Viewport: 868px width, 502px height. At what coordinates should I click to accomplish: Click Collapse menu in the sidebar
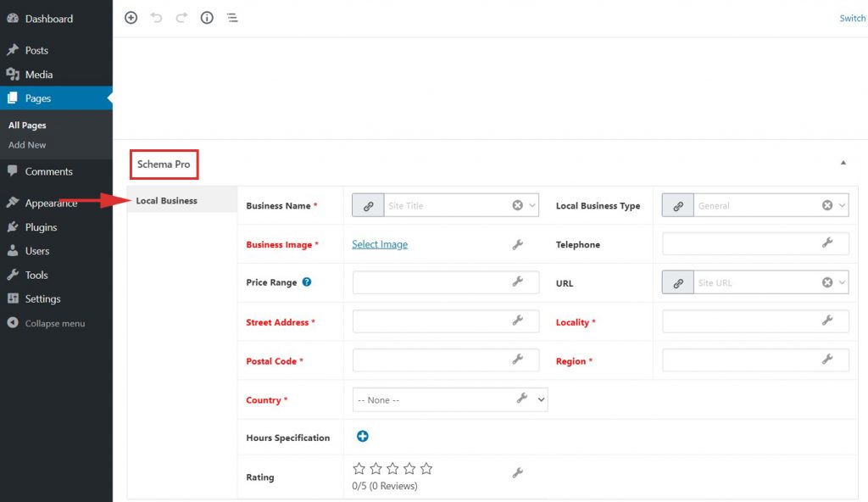[54, 323]
